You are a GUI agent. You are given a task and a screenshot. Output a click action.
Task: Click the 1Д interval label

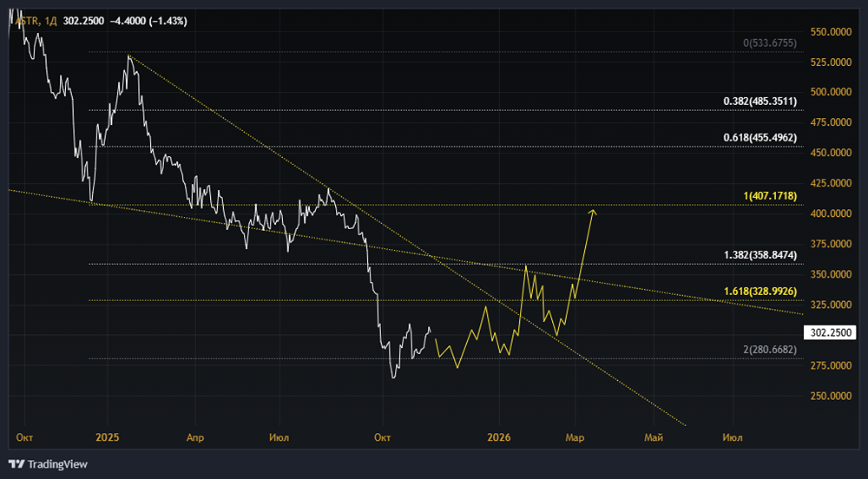49,20
